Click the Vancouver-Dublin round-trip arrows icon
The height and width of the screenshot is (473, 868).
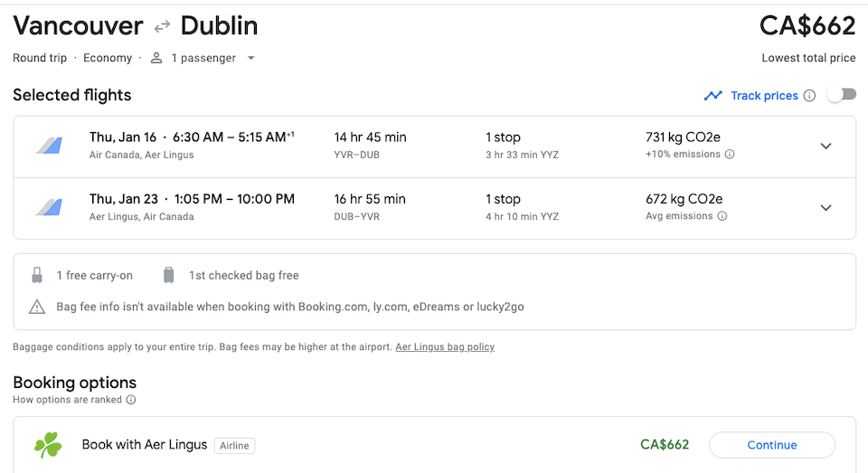click(x=162, y=26)
